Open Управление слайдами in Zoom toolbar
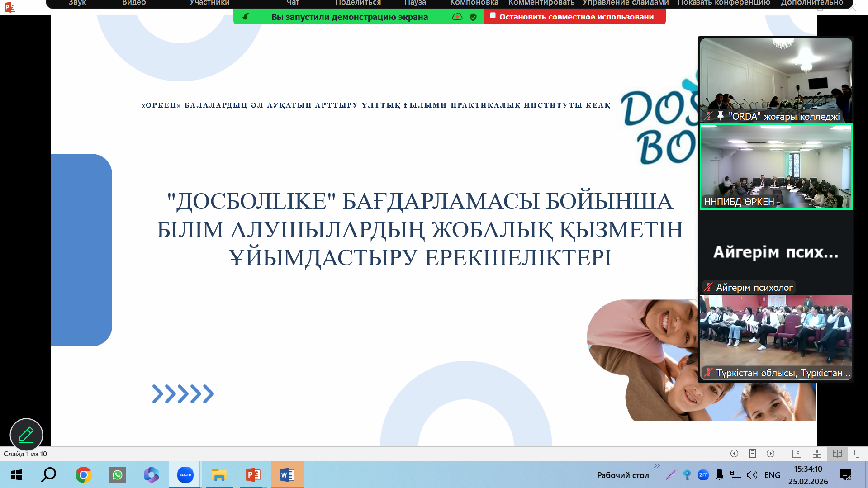 click(626, 3)
